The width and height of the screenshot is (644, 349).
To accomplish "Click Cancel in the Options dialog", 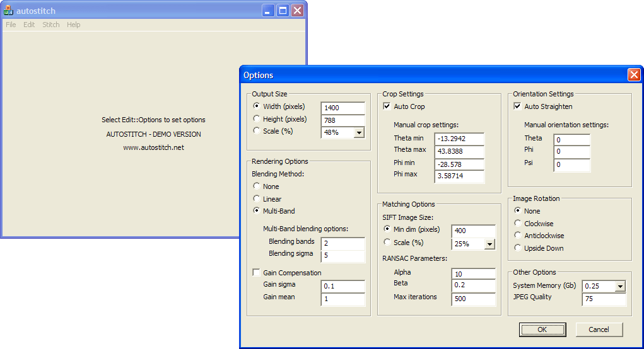I will tap(599, 329).
